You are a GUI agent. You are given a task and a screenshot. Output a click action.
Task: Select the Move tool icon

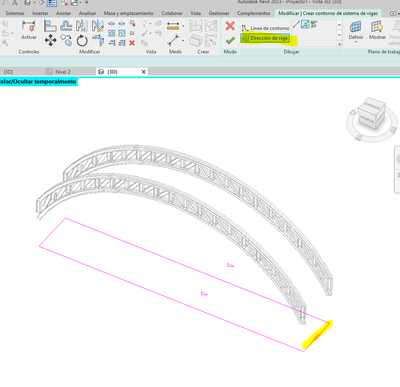[x=50, y=41]
